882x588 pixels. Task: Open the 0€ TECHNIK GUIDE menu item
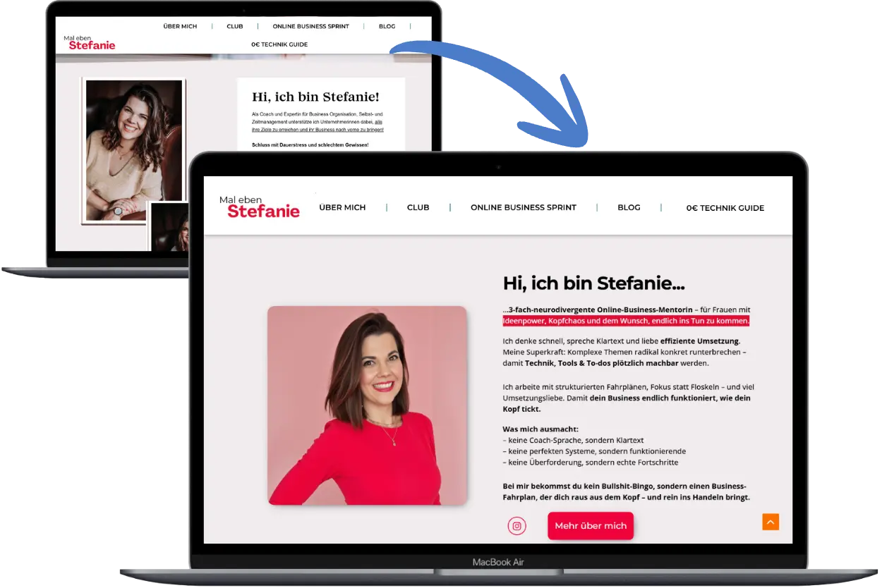(x=725, y=207)
